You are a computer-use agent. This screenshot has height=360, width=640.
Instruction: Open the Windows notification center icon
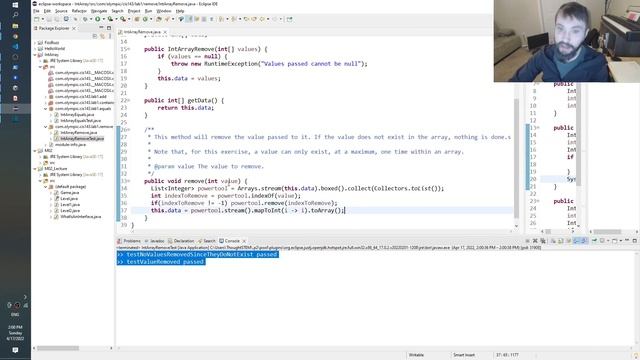15,350
